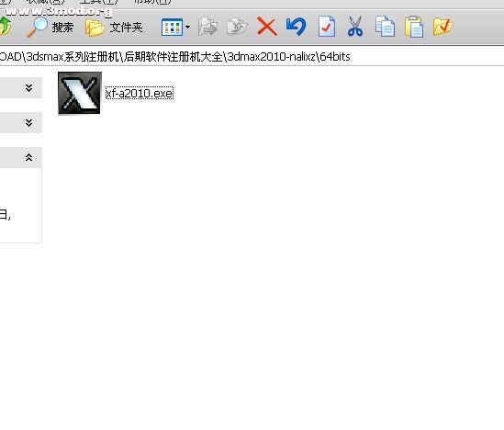This screenshot has width=504, height=430.
Task: Click the blue Undo arrow icon
Action: coord(296,27)
